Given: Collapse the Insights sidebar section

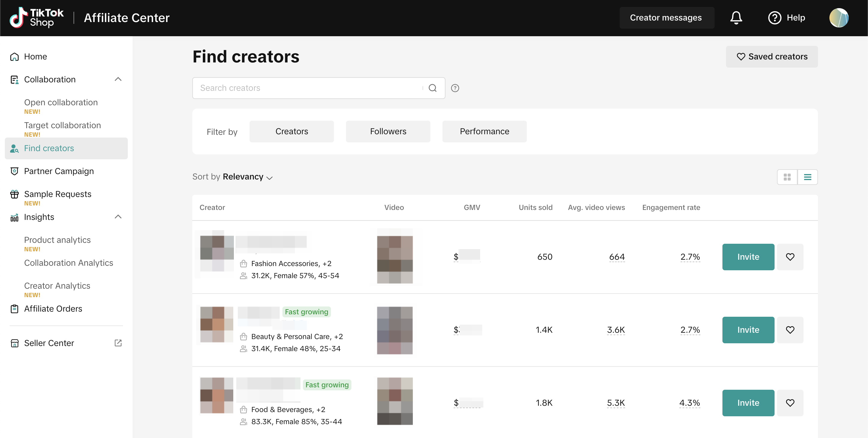Looking at the screenshot, I should tap(118, 217).
